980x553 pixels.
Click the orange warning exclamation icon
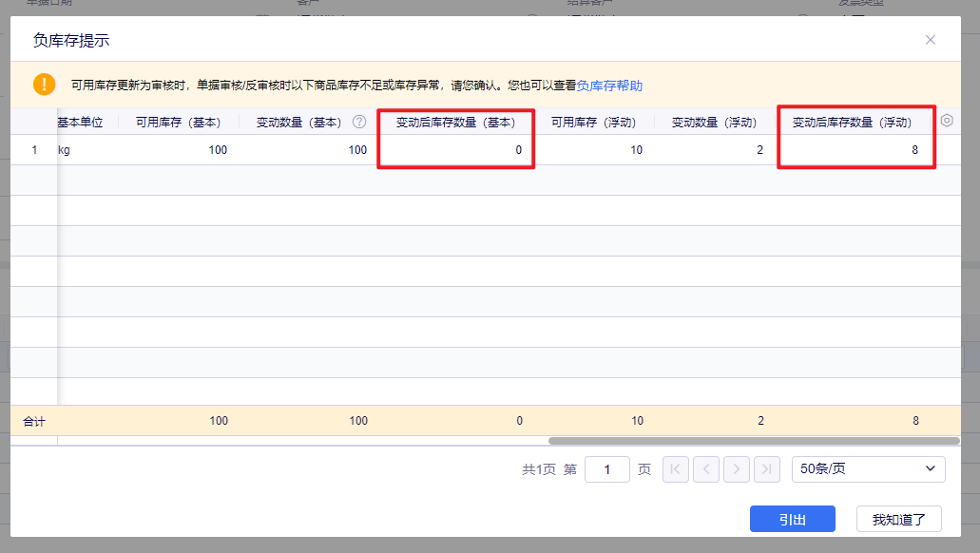click(x=45, y=85)
